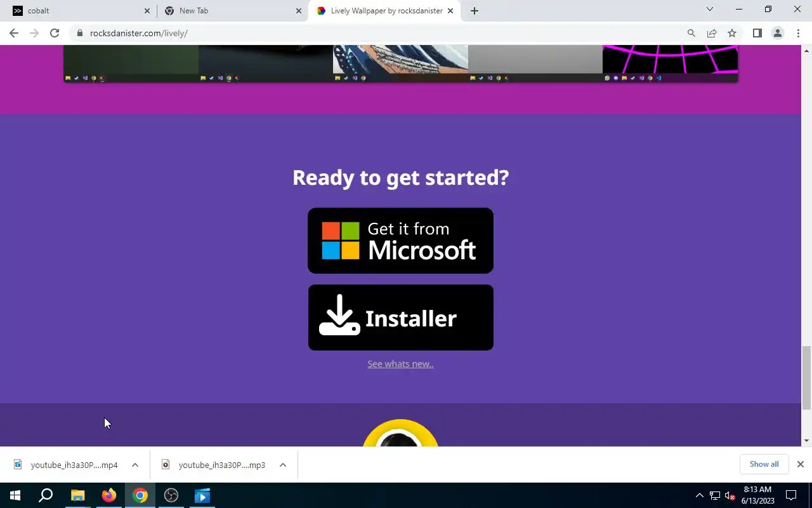812x508 pixels.
Task: Open the clock showing 8:13 AM
Action: 758,495
